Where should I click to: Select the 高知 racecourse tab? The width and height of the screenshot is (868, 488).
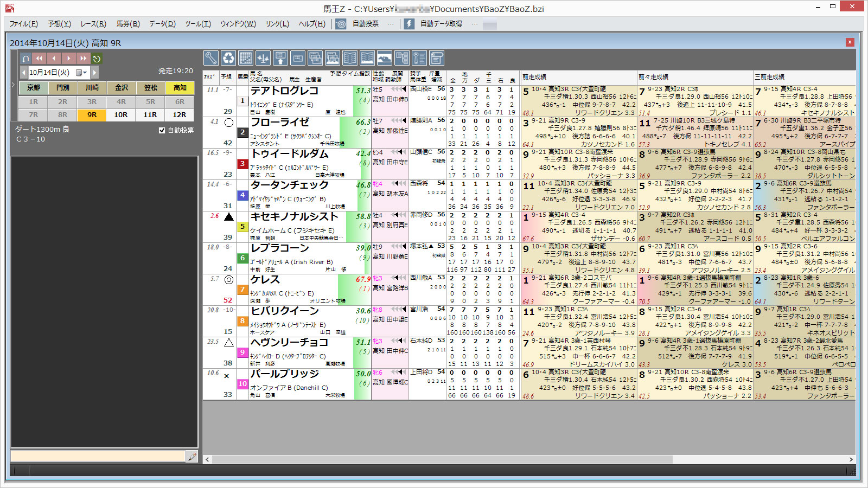coord(180,87)
